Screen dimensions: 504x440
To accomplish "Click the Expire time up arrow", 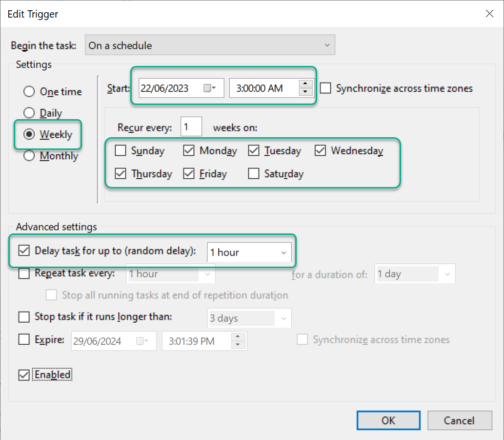I will pos(238,337).
